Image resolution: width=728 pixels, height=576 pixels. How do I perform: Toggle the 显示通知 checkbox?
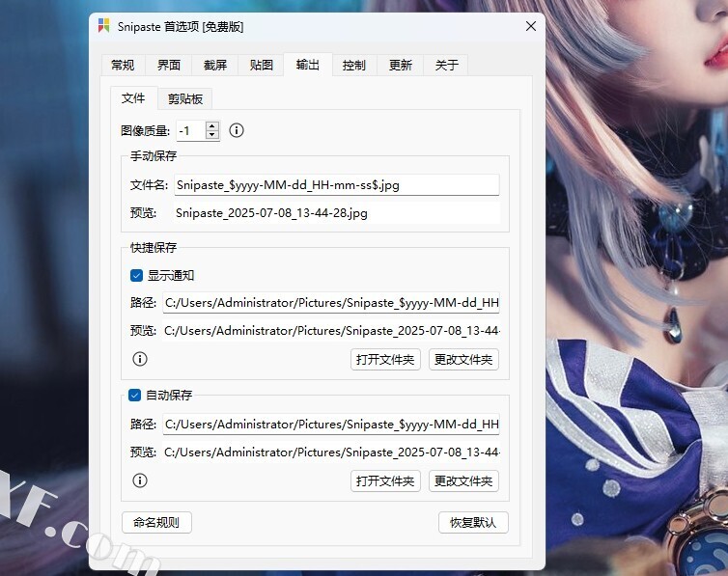tap(136, 276)
